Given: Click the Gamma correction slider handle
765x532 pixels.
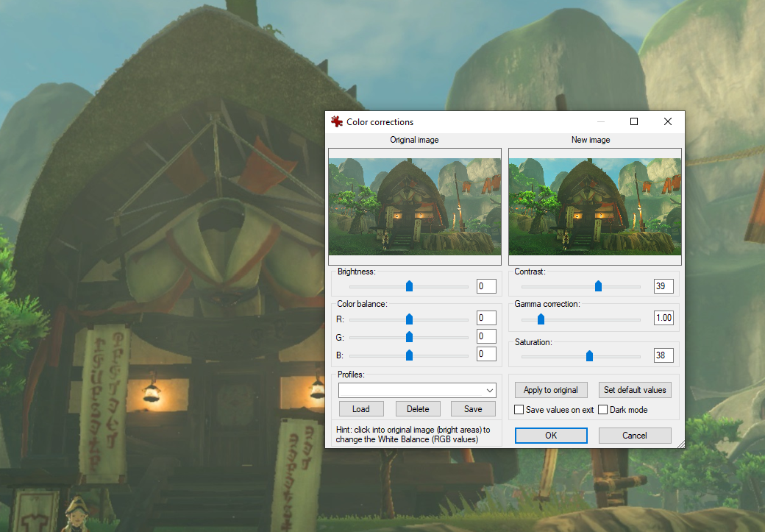Looking at the screenshot, I should point(541,319).
